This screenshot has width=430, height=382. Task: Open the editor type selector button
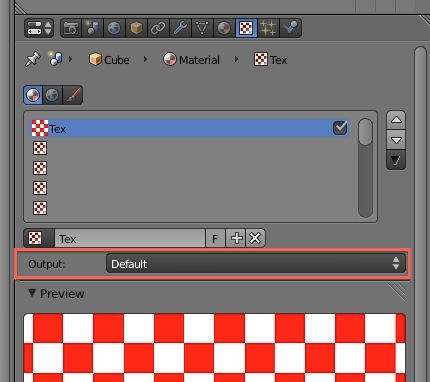[x=39, y=28]
